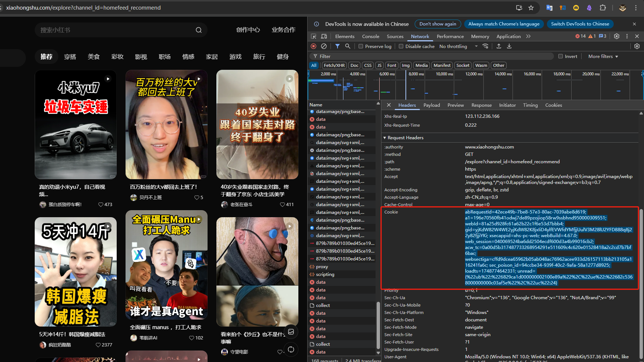The image size is (644, 362).
Task: Open the No throttling dropdown
Action: click(x=458, y=46)
